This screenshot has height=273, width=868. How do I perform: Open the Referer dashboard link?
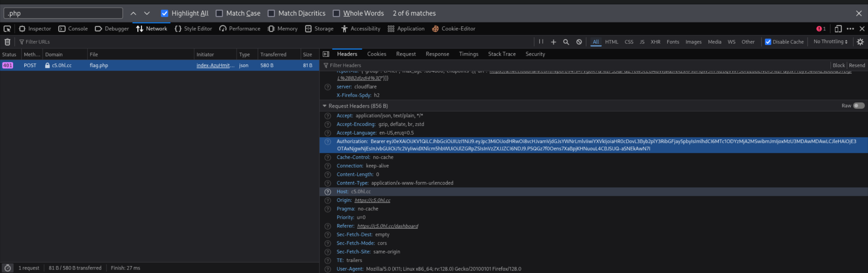[388, 226]
